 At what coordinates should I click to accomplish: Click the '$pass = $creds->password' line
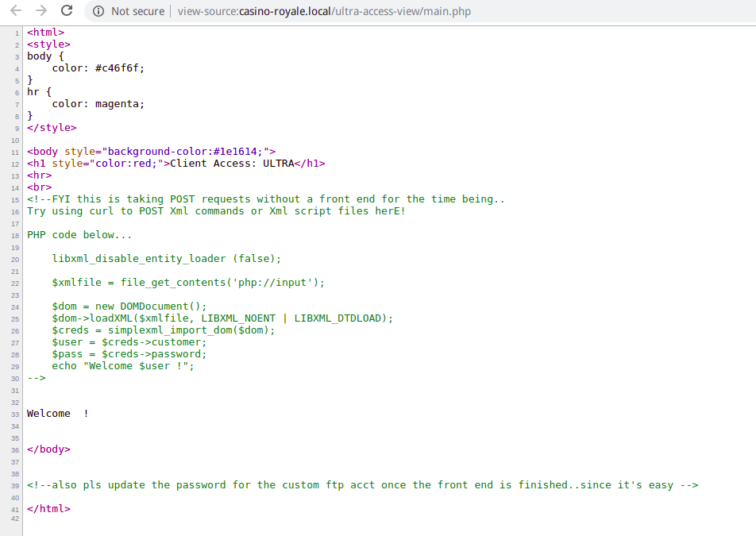[129, 354]
